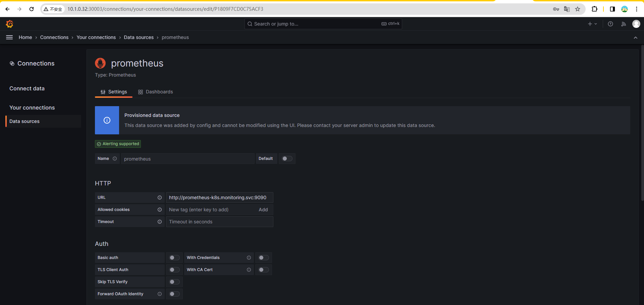The image size is (644, 305).
Task: Click the data source Name field
Action: 188,159
